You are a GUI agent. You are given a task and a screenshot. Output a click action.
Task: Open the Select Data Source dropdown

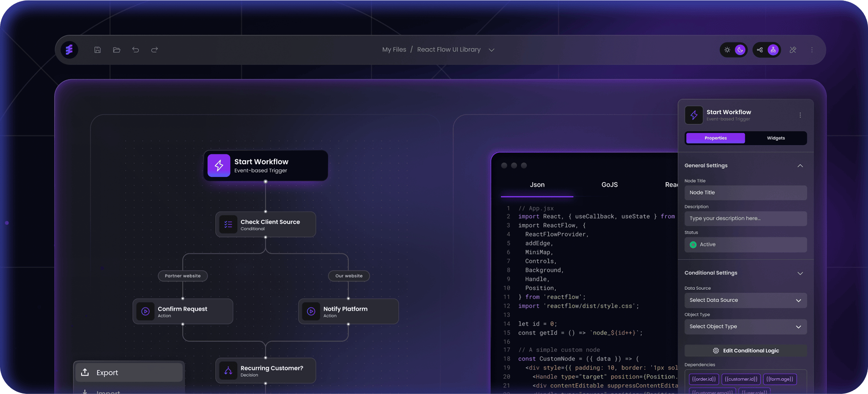pos(745,300)
